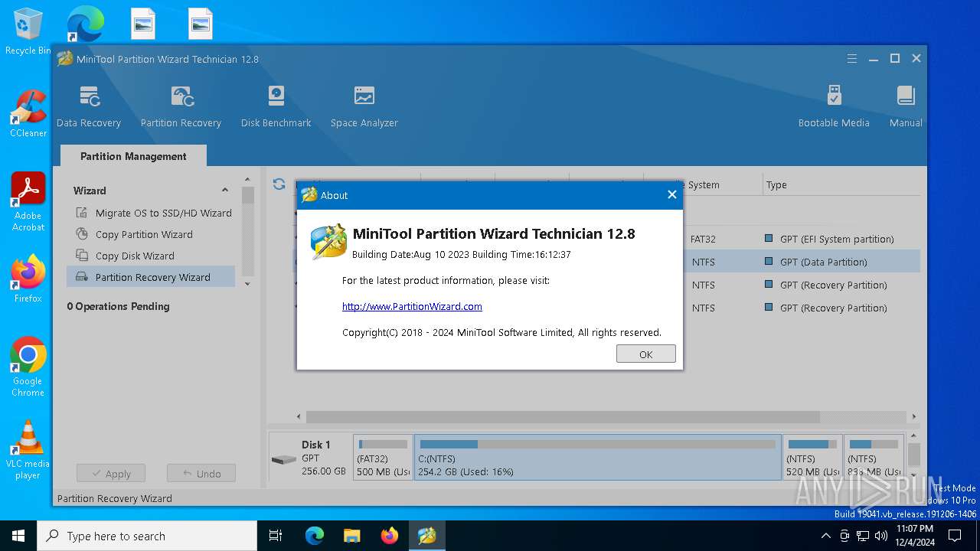The image size is (980, 551).
Task: Open Firefox from the taskbar
Action: coord(390,536)
